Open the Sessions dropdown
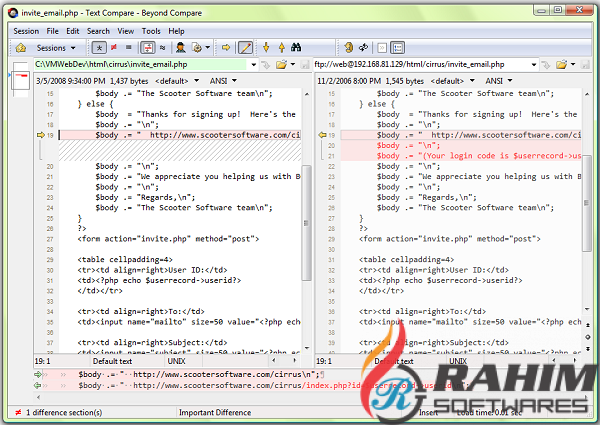This screenshot has height=425, width=600. (56, 48)
